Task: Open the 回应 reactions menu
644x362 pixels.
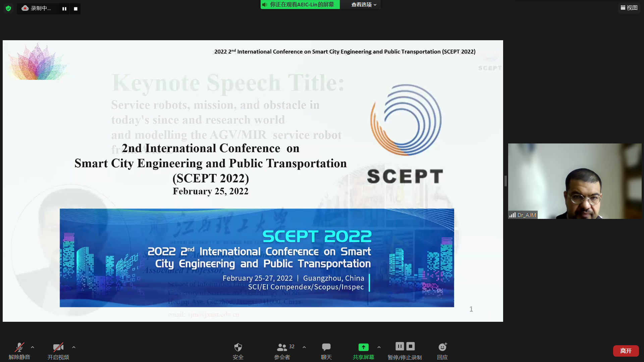Action: coord(442,351)
